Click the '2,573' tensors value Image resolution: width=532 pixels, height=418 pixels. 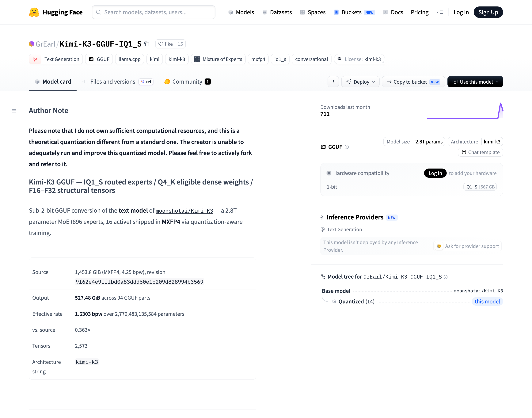click(81, 346)
